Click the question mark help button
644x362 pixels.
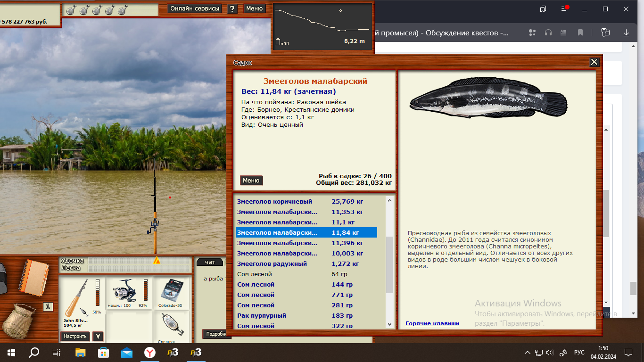[x=232, y=8]
